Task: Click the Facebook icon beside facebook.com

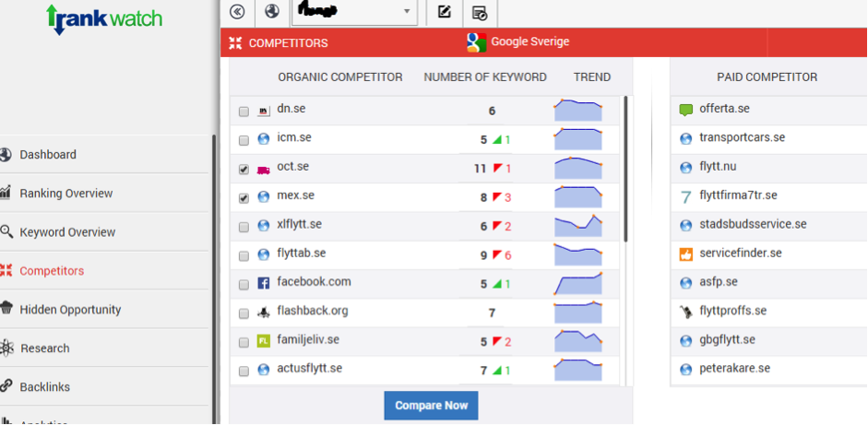Action: point(264,283)
